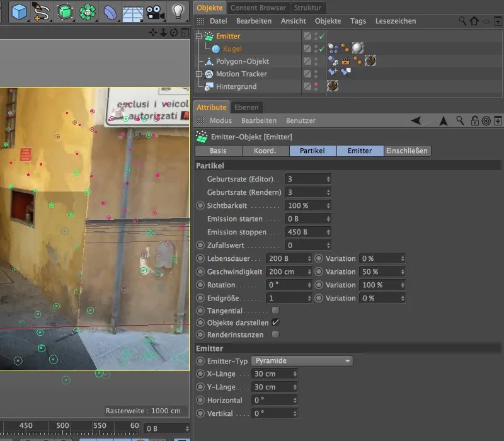
Task: Toggle the Partikel parameter tab
Action: (x=312, y=151)
